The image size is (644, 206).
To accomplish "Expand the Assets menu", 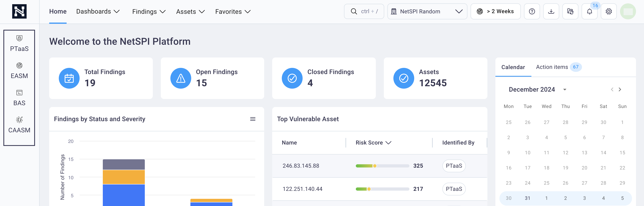I will [x=190, y=11].
